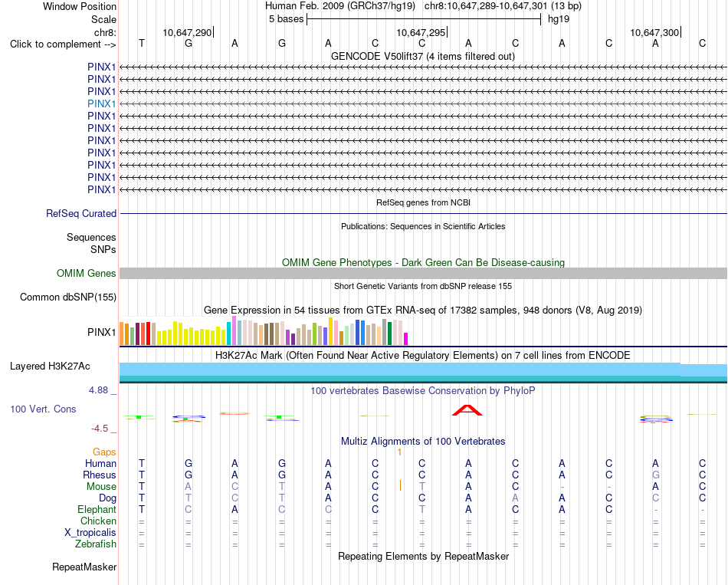Select the Rhesus alignment row label
The width and height of the screenshot is (728, 585).
(100, 475)
